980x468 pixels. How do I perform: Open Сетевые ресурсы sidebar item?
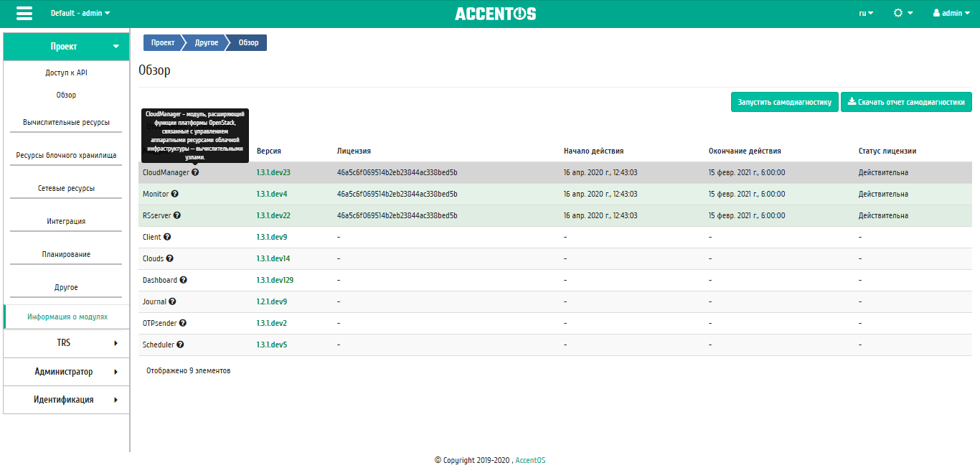coord(66,188)
